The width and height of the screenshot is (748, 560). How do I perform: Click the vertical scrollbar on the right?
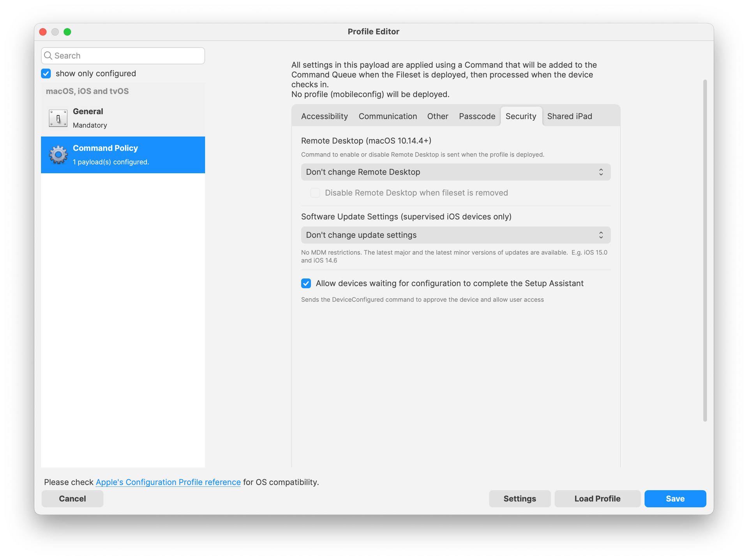[705, 250]
